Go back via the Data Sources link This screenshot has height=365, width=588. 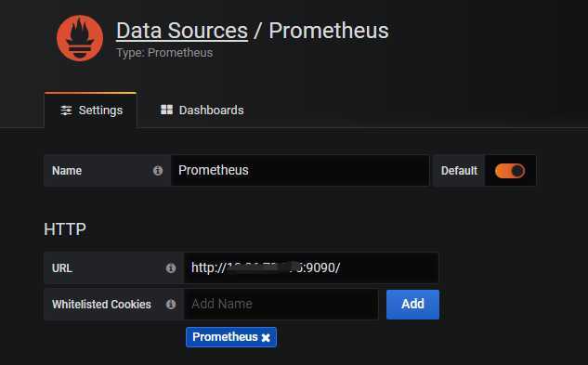(182, 31)
